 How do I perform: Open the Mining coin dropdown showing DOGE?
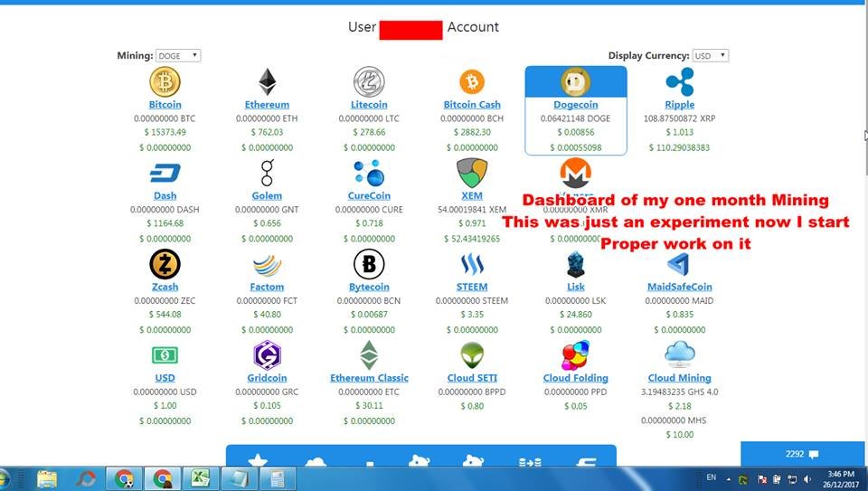click(x=178, y=56)
